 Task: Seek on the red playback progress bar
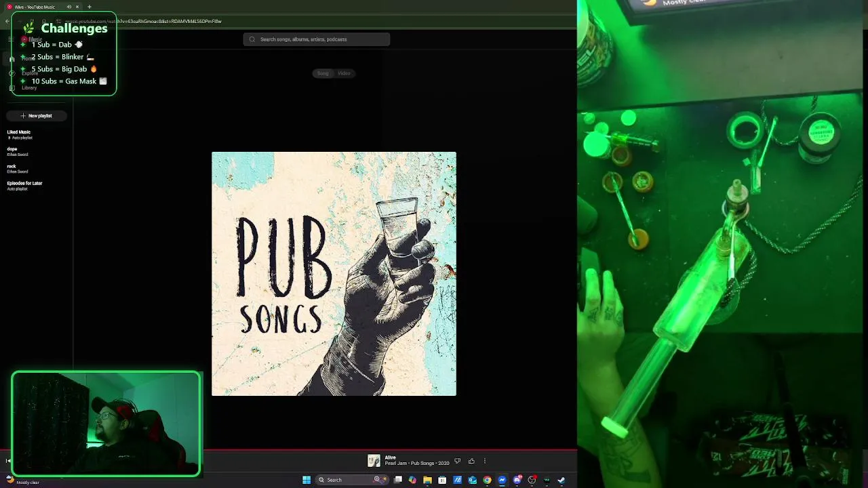point(288,449)
